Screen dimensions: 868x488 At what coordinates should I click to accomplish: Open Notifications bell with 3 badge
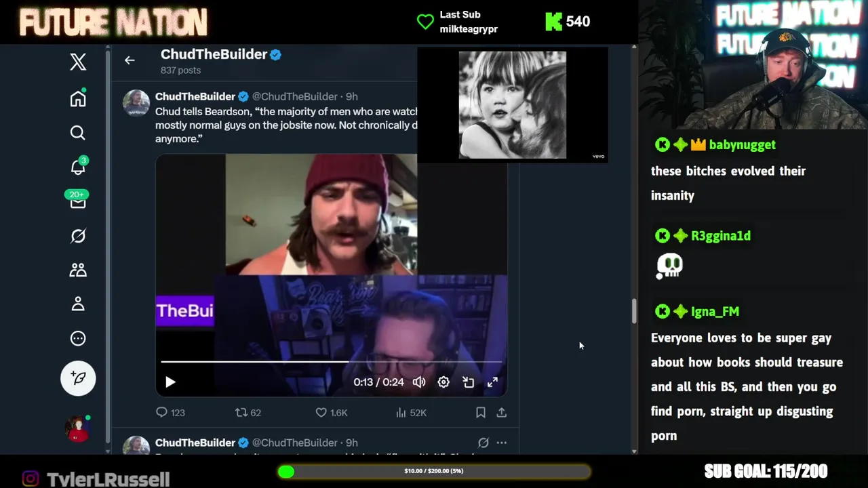click(x=79, y=167)
